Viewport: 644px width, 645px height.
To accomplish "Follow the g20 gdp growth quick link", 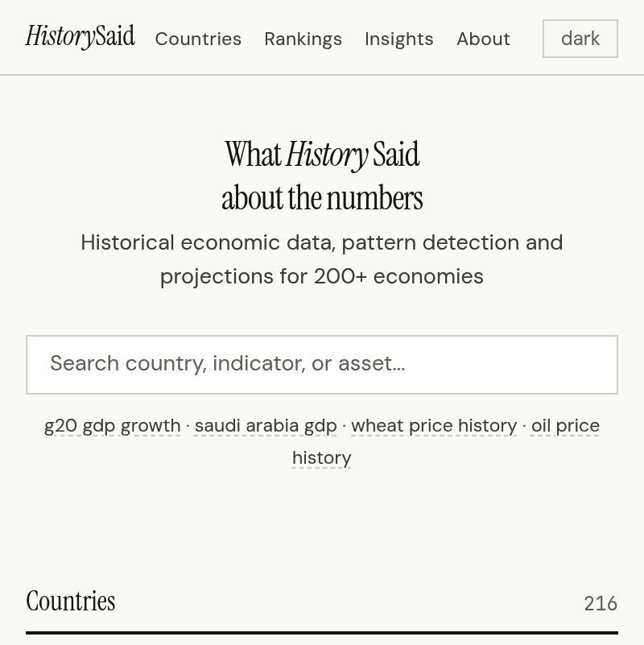I will (x=113, y=425).
